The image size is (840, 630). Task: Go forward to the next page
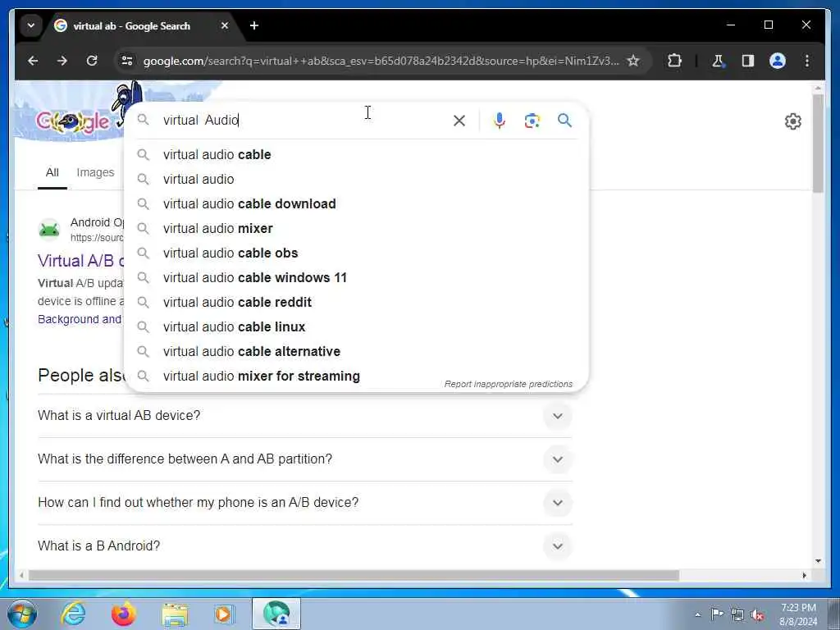(x=62, y=61)
